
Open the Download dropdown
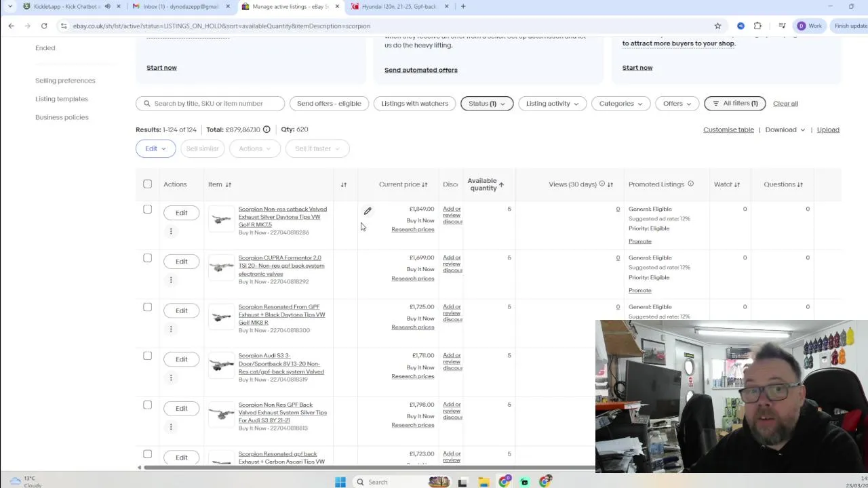pyautogui.click(x=785, y=129)
